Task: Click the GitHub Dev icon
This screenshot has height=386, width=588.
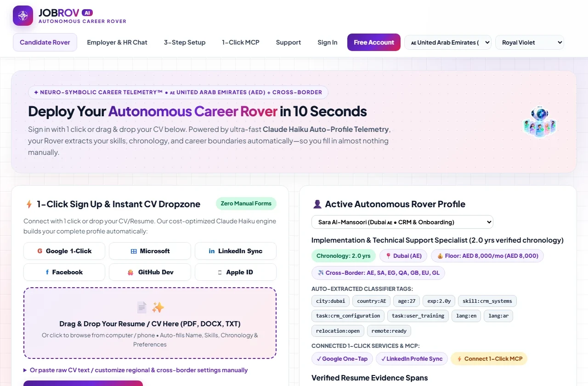Action: point(130,272)
